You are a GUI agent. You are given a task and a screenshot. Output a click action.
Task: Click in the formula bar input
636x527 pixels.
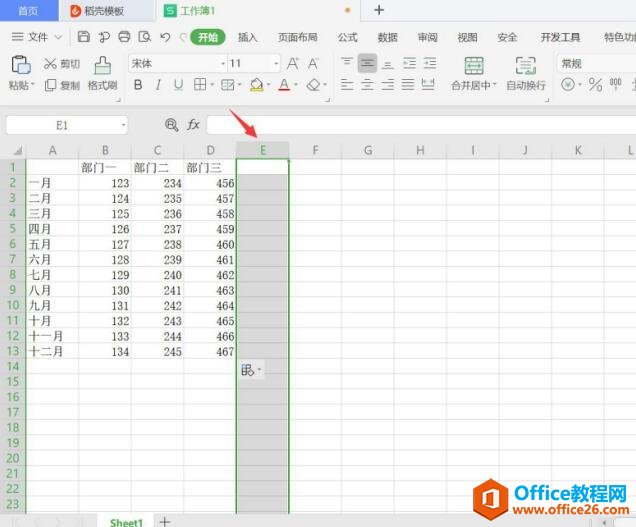pos(421,125)
